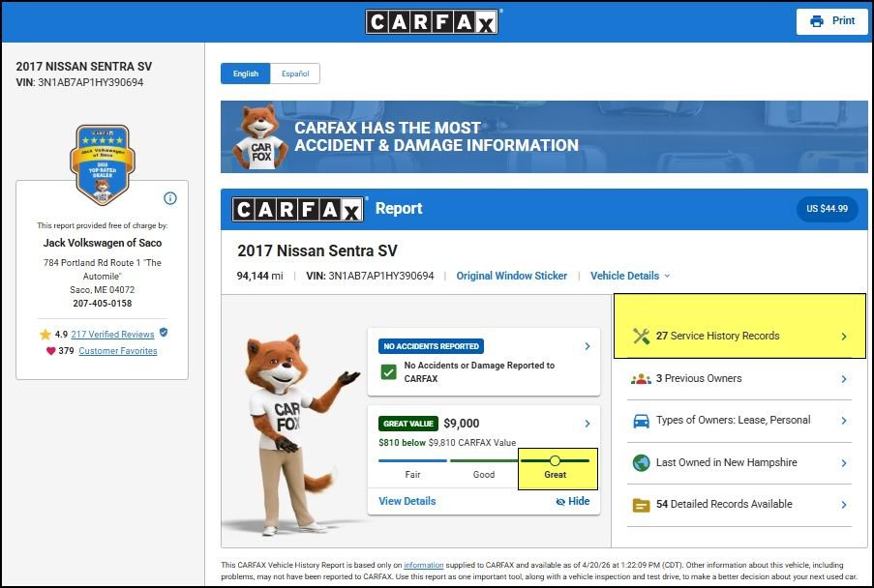The height and width of the screenshot is (588, 874).
Task: Click the CARFAX accident information banner
Action: point(544,137)
